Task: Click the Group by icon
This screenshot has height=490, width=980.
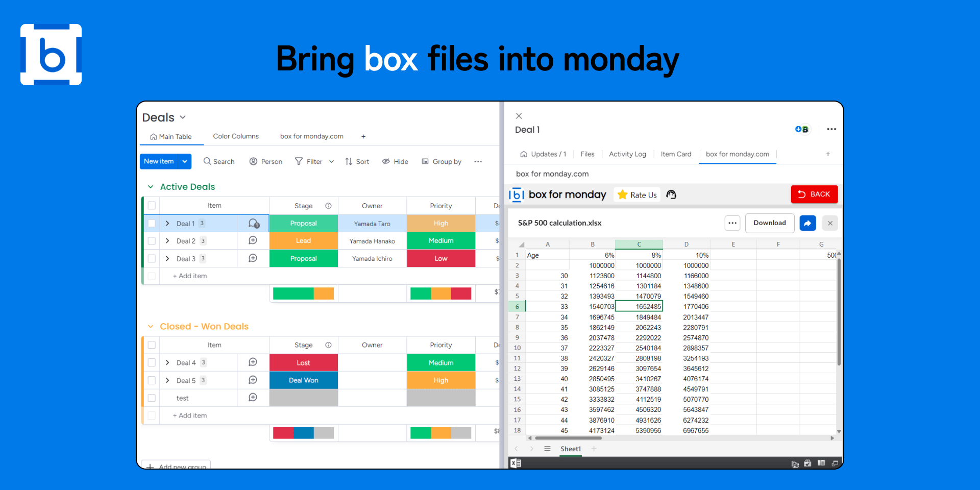Action: [x=425, y=161]
